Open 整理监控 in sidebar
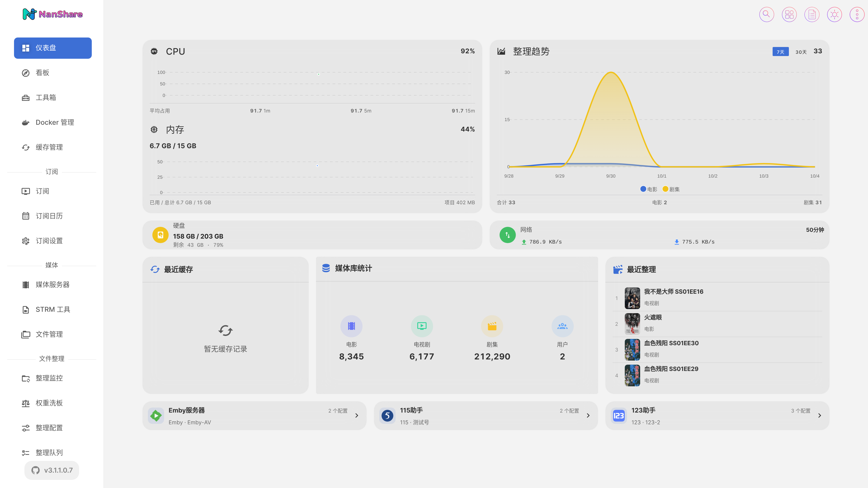 click(53, 378)
